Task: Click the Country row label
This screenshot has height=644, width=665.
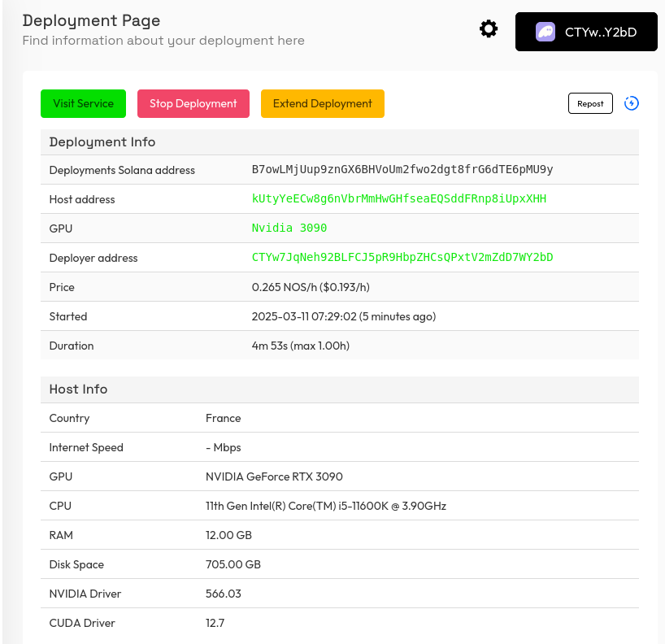Action: tap(70, 418)
